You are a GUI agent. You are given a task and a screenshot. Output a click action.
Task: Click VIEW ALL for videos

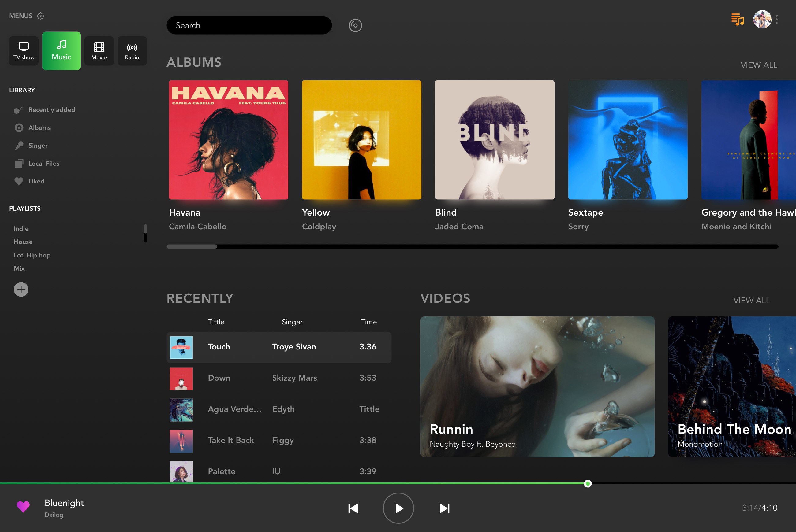(x=751, y=301)
